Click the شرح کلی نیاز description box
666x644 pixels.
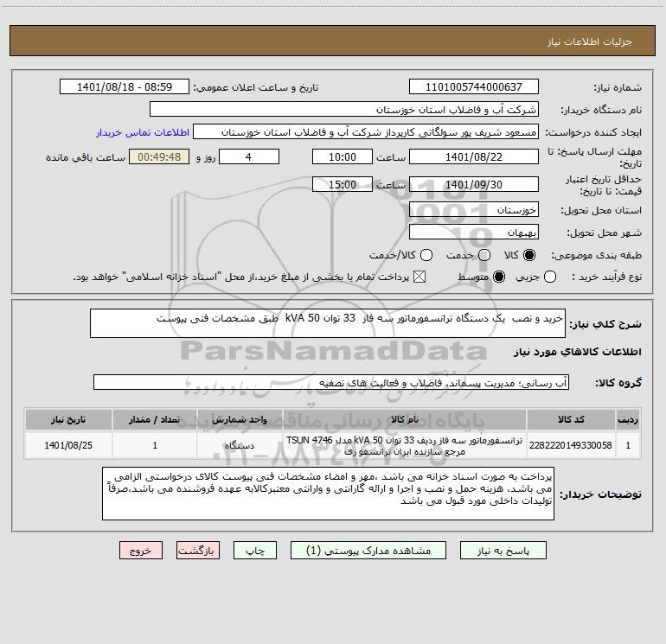pos(328,323)
